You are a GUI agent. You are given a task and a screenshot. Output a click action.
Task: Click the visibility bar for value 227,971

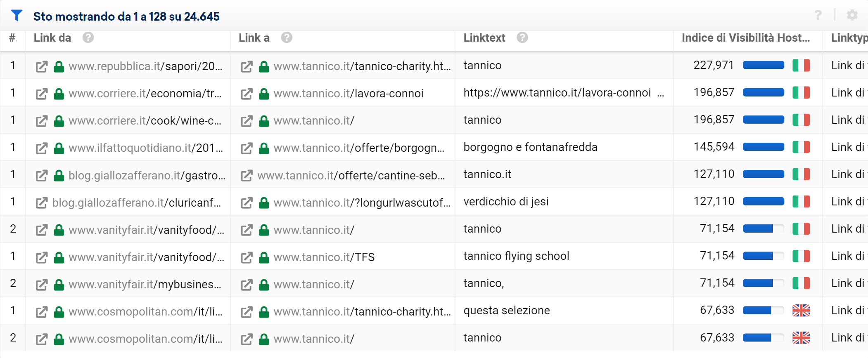click(x=763, y=65)
